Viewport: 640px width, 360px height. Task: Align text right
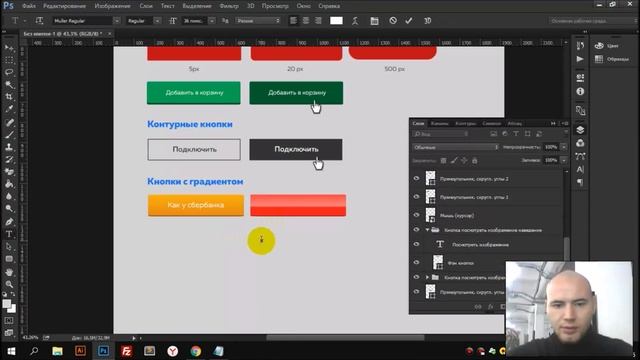[318, 20]
